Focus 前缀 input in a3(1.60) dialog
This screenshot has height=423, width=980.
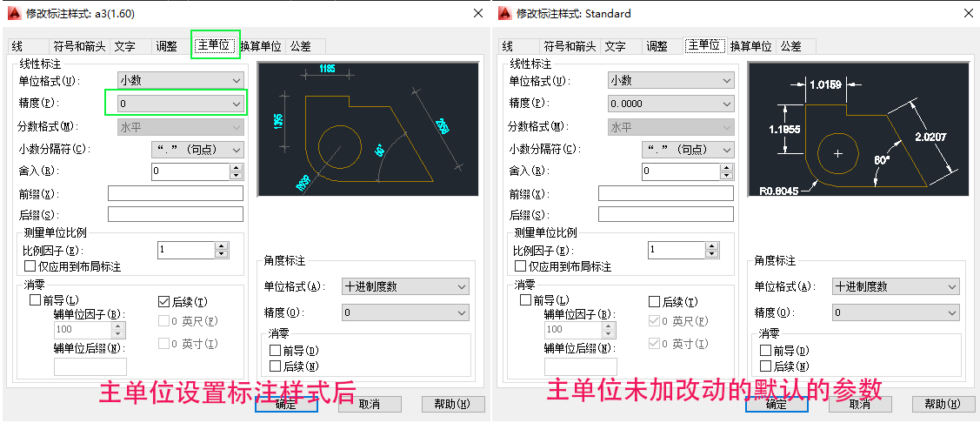[176, 192]
